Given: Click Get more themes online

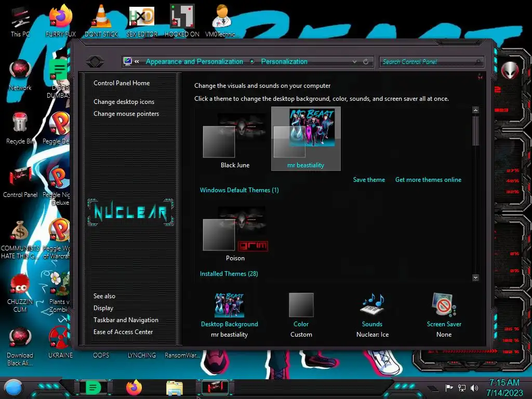Looking at the screenshot, I should tap(428, 180).
